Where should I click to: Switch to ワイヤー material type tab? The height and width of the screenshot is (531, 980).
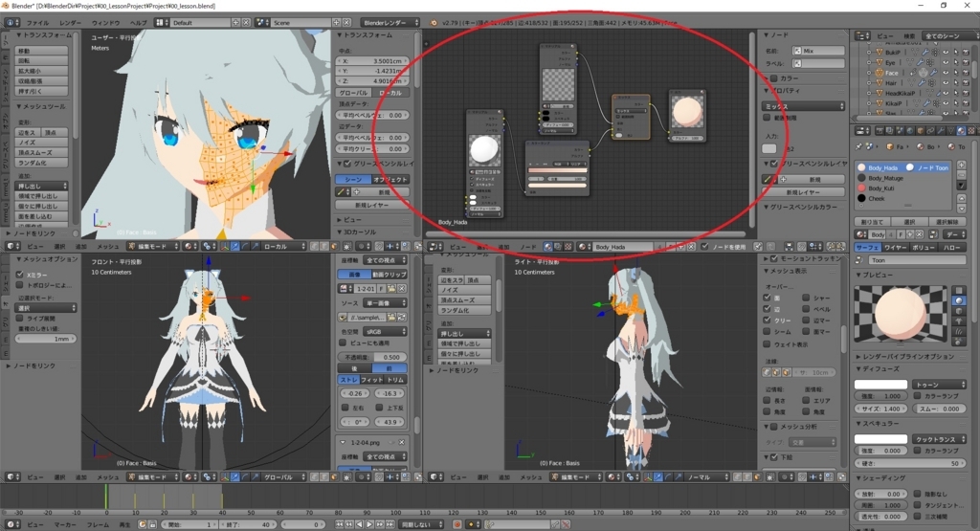click(x=896, y=248)
